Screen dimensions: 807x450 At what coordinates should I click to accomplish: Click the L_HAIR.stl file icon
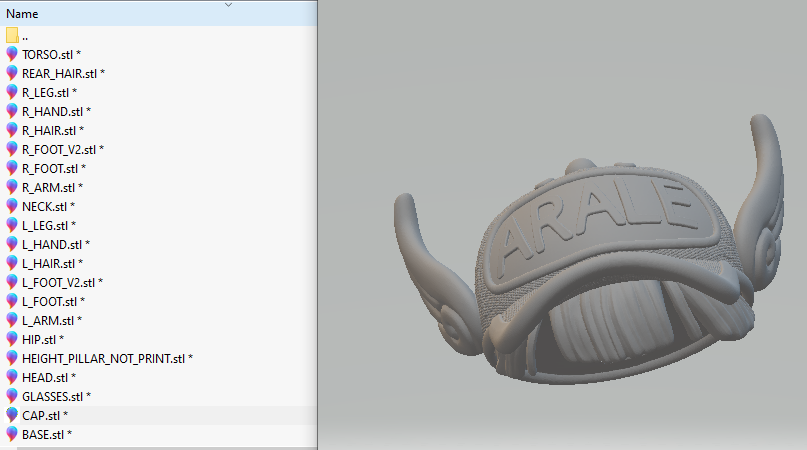(12, 264)
